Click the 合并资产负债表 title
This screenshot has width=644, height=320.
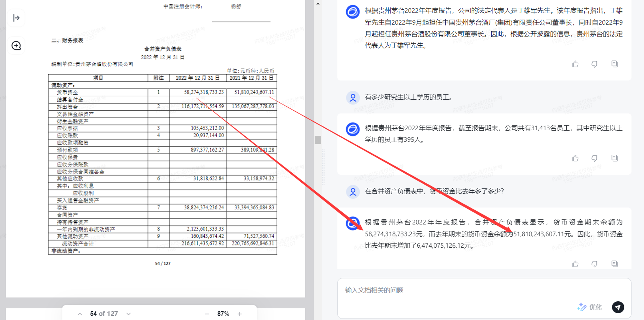(163, 49)
